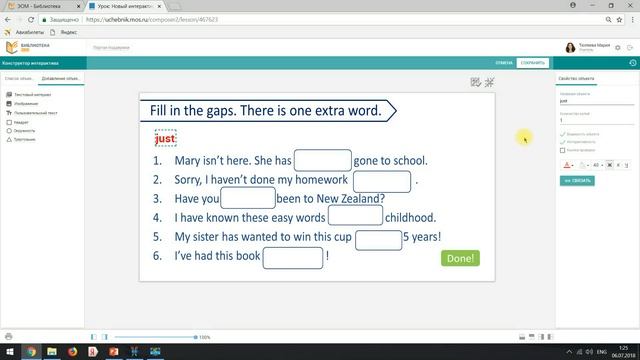Click the gap box before 5 years
The height and width of the screenshot is (360, 640).
pos(378,240)
